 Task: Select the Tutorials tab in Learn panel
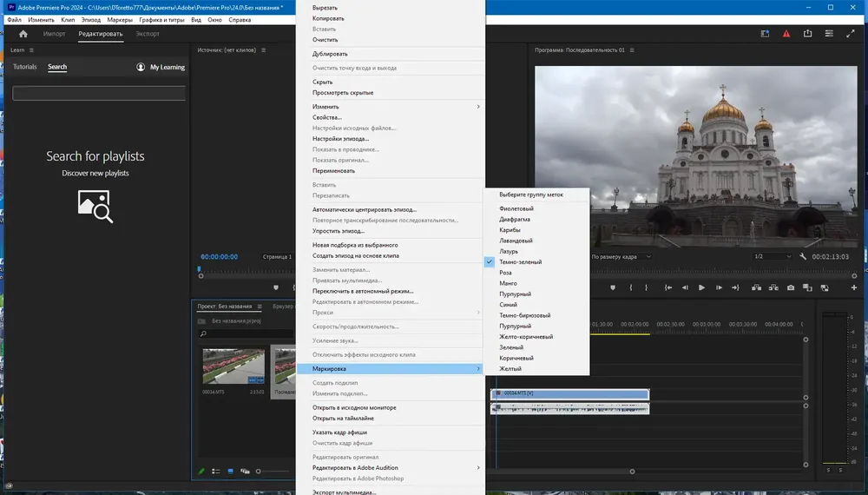pos(25,67)
